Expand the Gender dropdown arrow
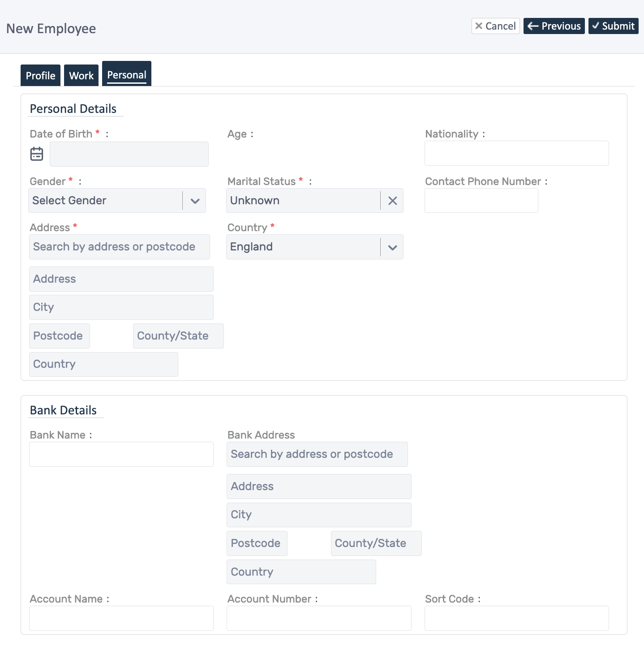644x646 pixels. click(x=195, y=201)
